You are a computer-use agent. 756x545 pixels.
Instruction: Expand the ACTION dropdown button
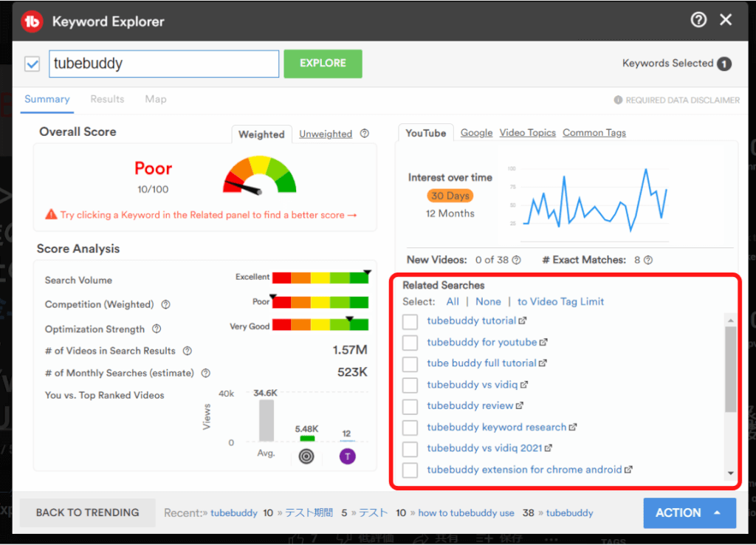click(690, 513)
